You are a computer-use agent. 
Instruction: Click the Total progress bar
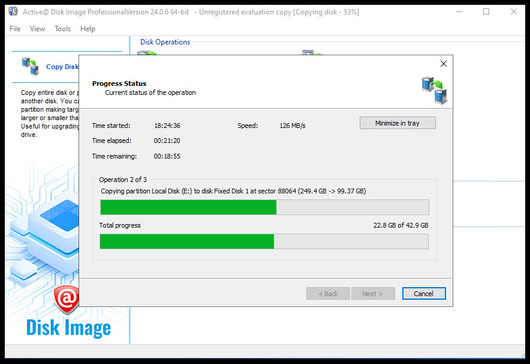[x=264, y=242]
